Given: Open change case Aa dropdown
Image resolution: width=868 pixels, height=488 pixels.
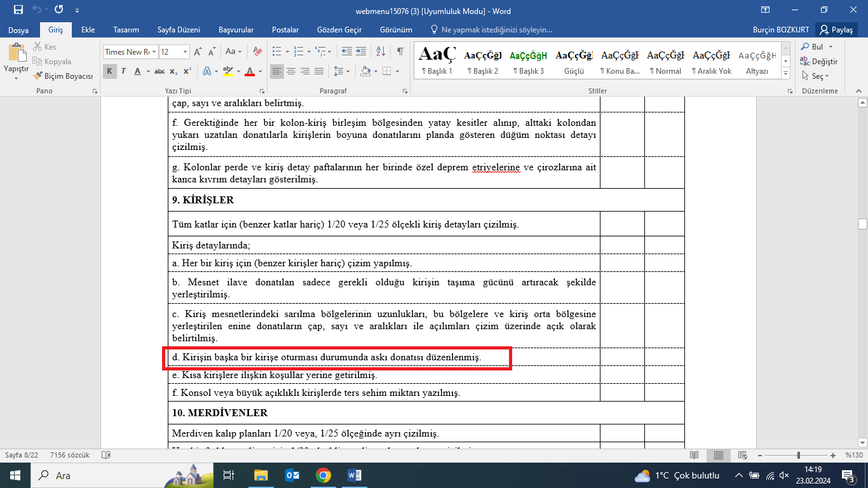Looking at the screenshot, I should [233, 52].
